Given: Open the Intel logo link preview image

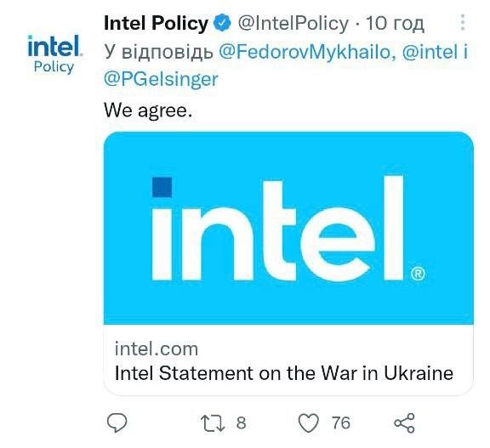Looking at the screenshot, I should click(288, 228).
